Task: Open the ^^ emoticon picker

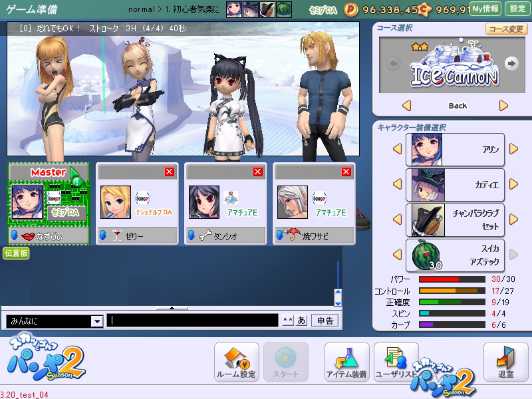Action: (x=287, y=321)
